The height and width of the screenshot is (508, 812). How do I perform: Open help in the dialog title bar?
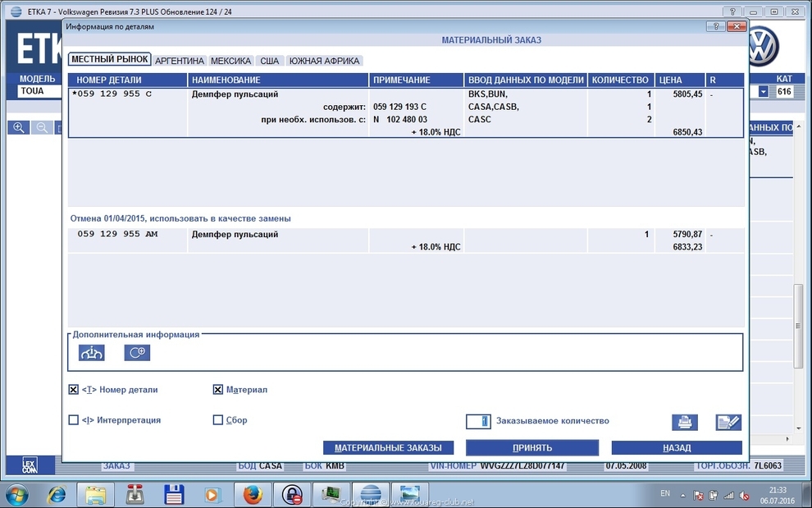pos(716,26)
